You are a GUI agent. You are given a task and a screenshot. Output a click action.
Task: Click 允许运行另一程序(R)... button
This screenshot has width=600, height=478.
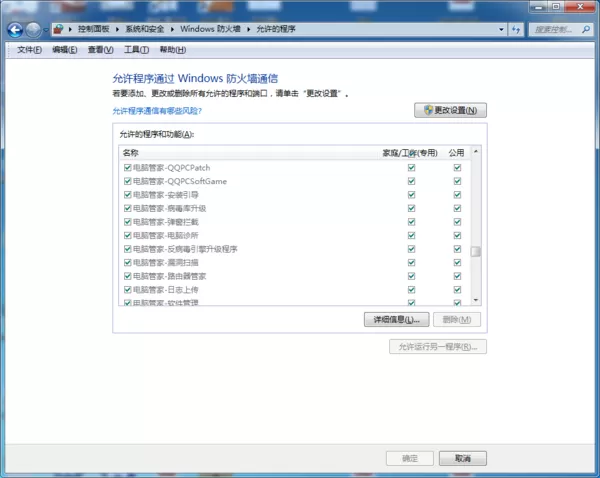click(438, 347)
